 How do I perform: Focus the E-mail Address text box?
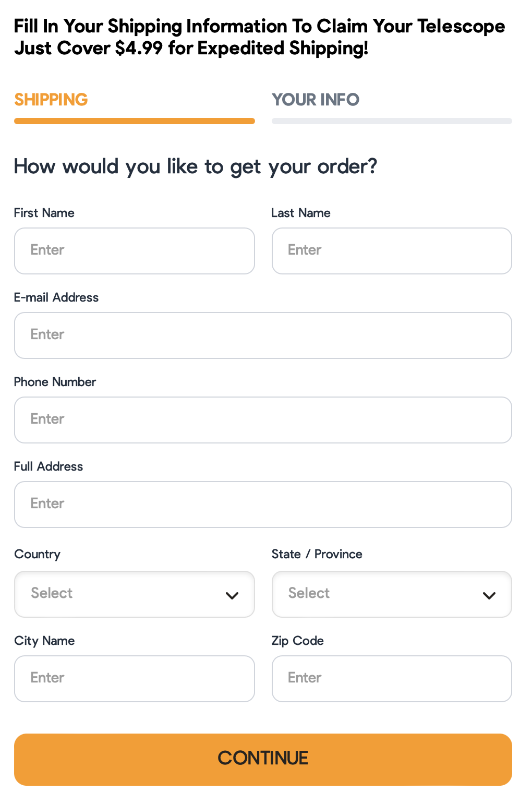click(x=263, y=335)
